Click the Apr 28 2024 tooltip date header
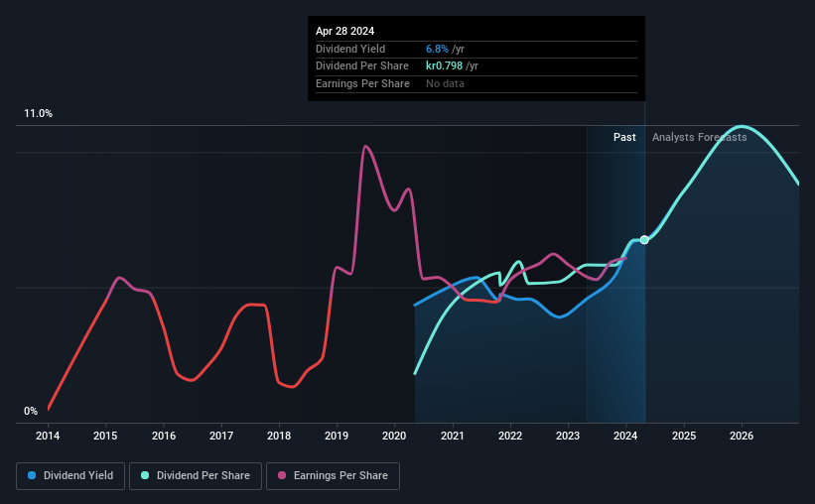 tap(344, 31)
